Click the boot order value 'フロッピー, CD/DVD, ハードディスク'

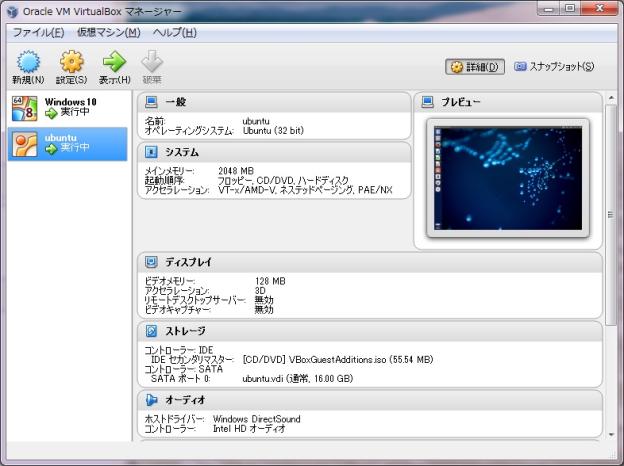283,180
